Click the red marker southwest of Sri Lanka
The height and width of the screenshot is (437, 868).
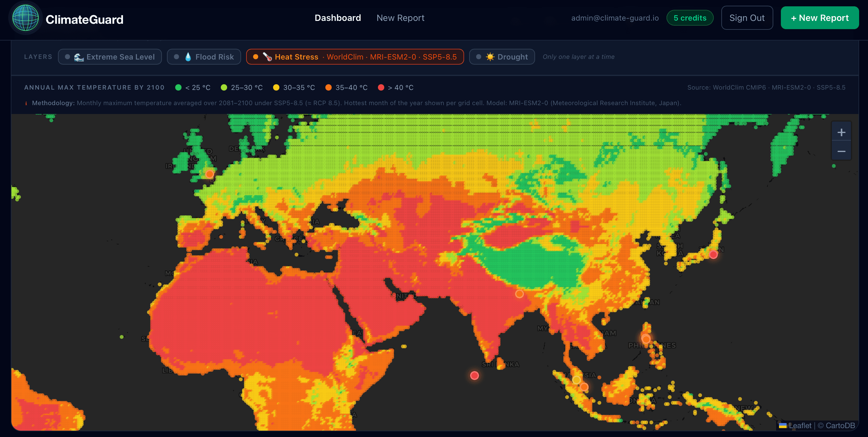click(475, 375)
